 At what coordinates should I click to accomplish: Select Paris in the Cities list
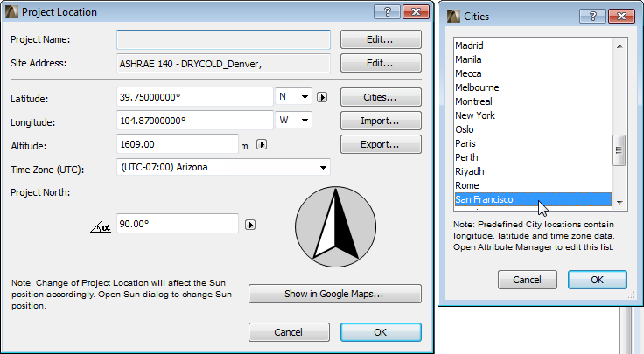click(533, 143)
